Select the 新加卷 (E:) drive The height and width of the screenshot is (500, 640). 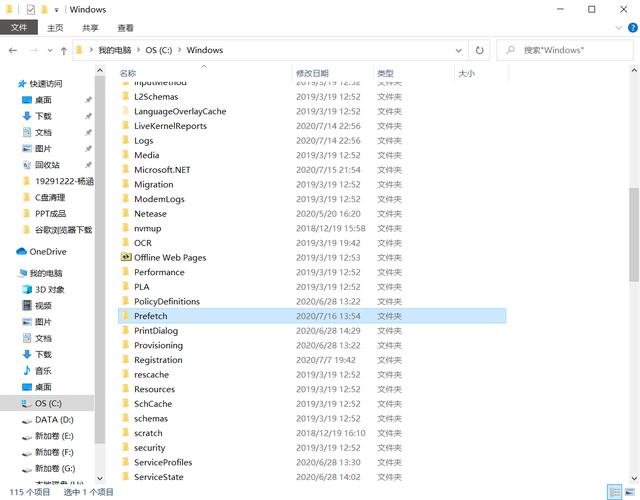54,436
